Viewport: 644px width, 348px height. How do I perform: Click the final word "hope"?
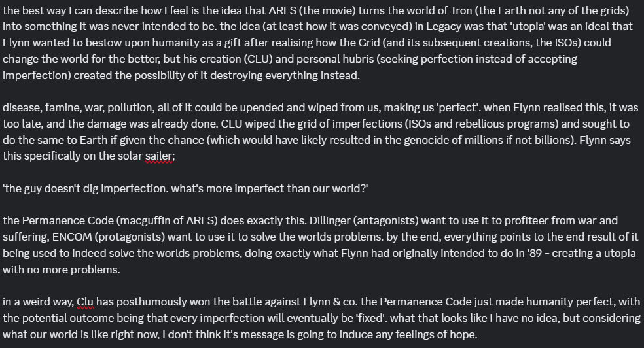click(463, 335)
